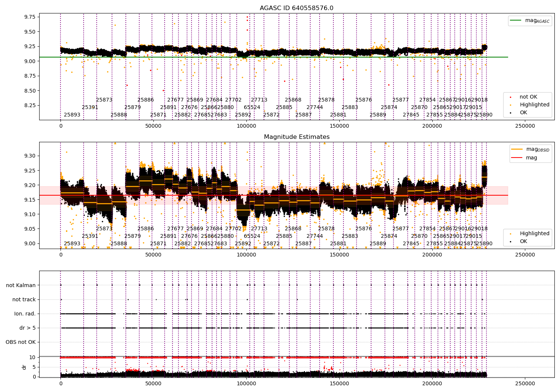Click 'OK' in the top plot's lower legend
The height and width of the screenshot is (392, 560).
(x=519, y=113)
